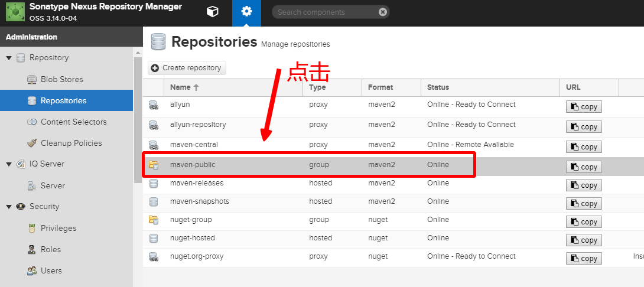The height and width of the screenshot is (287, 644).
Task: Click the nuget.org-proxy row icon
Action: 154,257
